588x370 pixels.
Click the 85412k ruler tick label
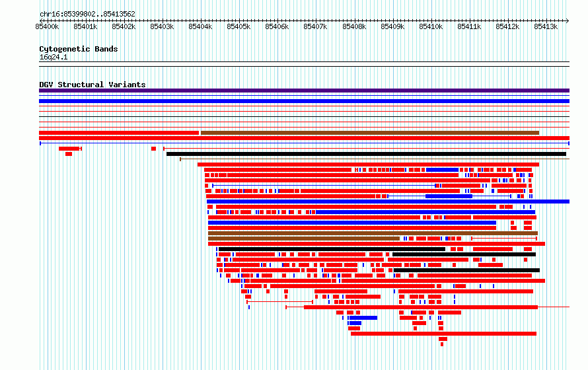(508, 26)
